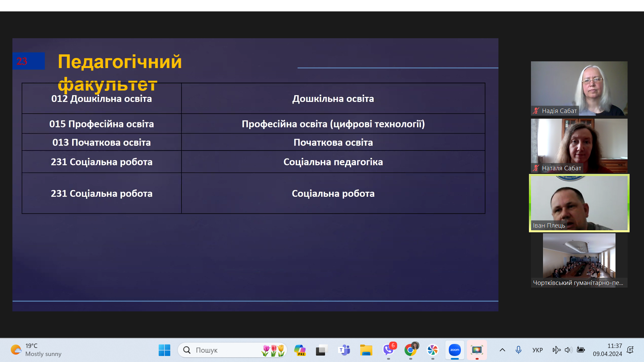Select Іван Плець video thumbnail
Screen dimensions: 644x362
579,203
